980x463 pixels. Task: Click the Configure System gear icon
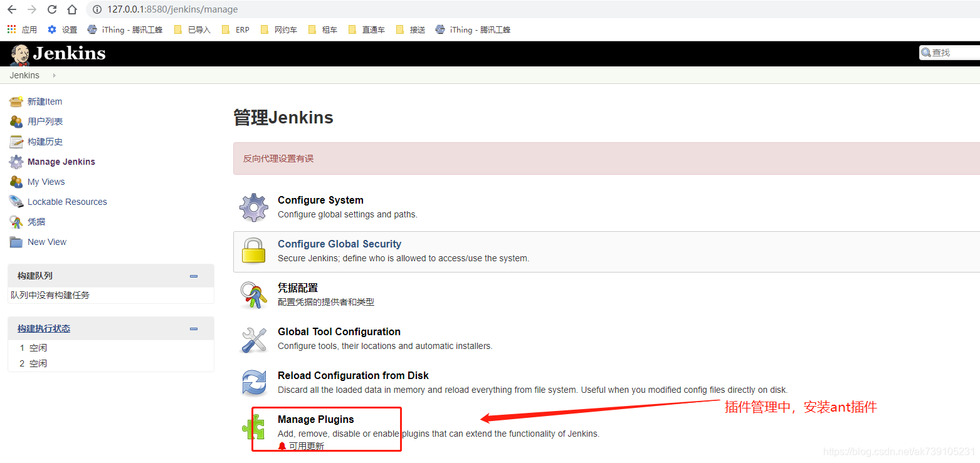point(254,207)
